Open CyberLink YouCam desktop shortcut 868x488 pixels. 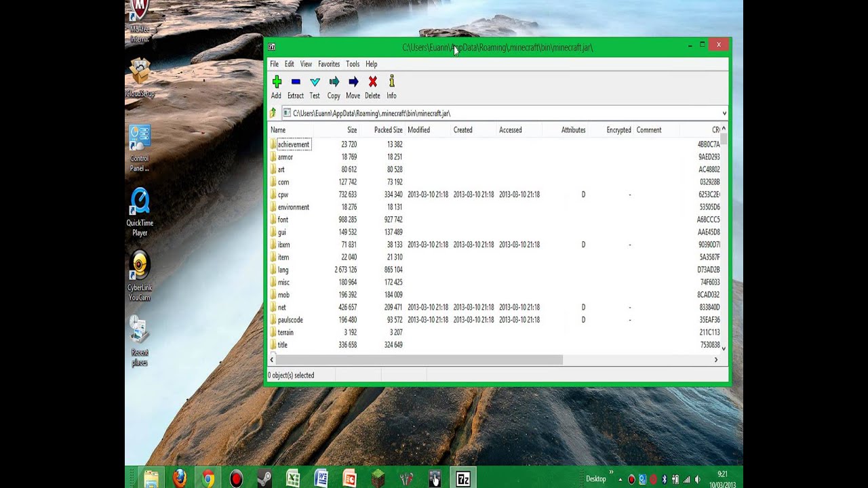[x=140, y=277]
